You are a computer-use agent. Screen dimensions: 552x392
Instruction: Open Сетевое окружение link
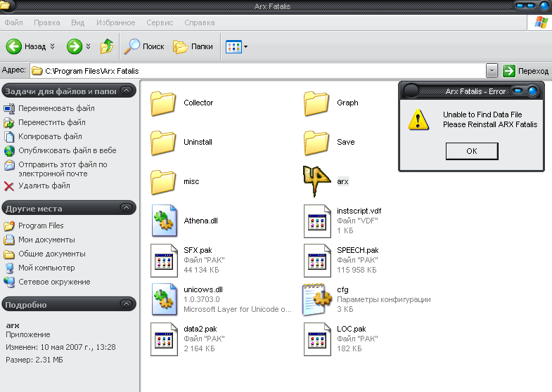(x=54, y=282)
